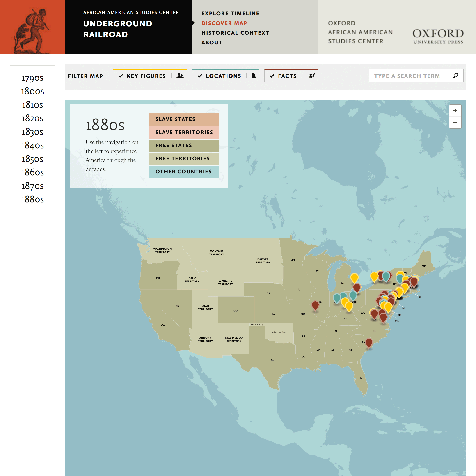Select the dark red pin in South Carolina
The width and height of the screenshot is (476, 476).
368,343
